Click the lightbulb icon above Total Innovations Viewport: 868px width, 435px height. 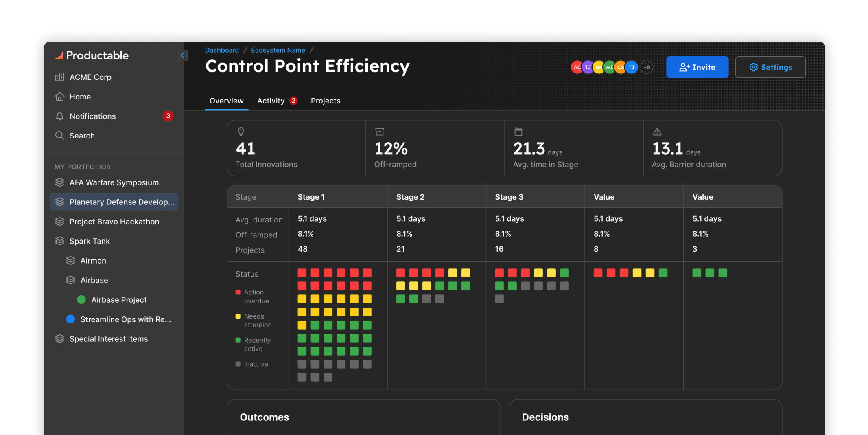[x=241, y=132]
